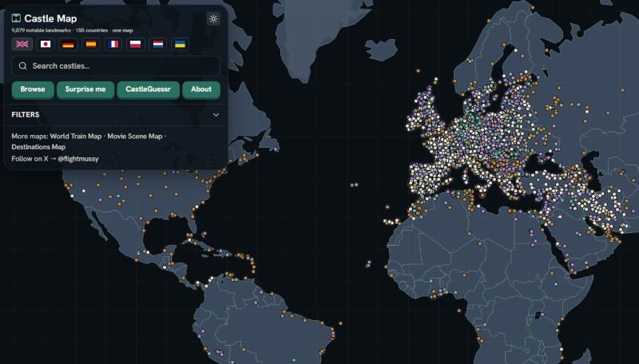This screenshot has width=639, height=364.
Task: Switch to the Polish flag language
Action: (x=135, y=44)
